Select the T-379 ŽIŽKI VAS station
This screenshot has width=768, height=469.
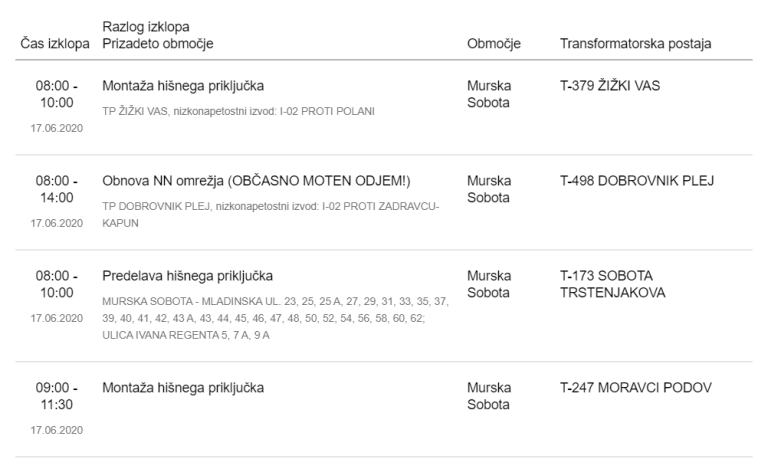[610, 85]
